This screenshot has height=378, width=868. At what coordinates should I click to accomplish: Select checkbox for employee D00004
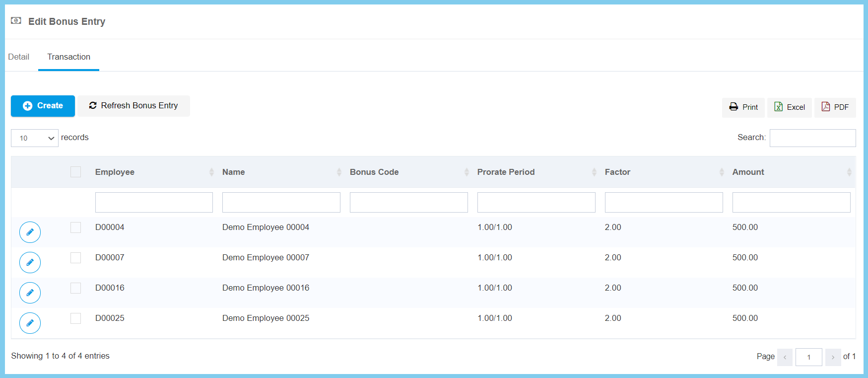click(75, 227)
